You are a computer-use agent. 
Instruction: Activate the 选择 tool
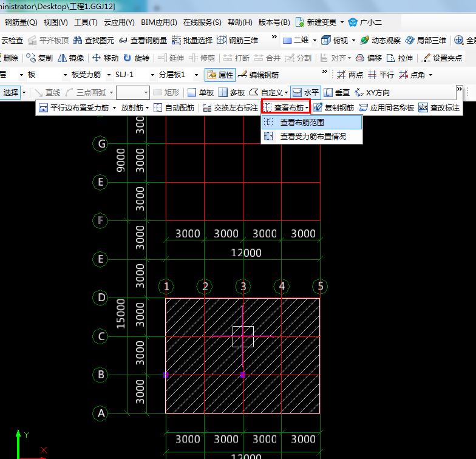10,92
